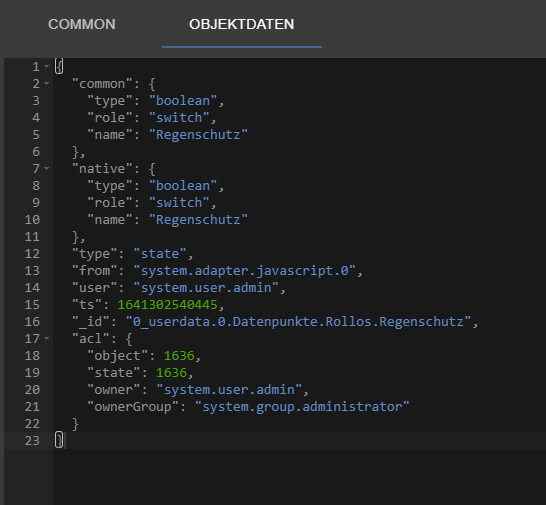The height and width of the screenshot is (505, 546).
Task: Click the timestamp 1641302540445
Action: point(168,305)
